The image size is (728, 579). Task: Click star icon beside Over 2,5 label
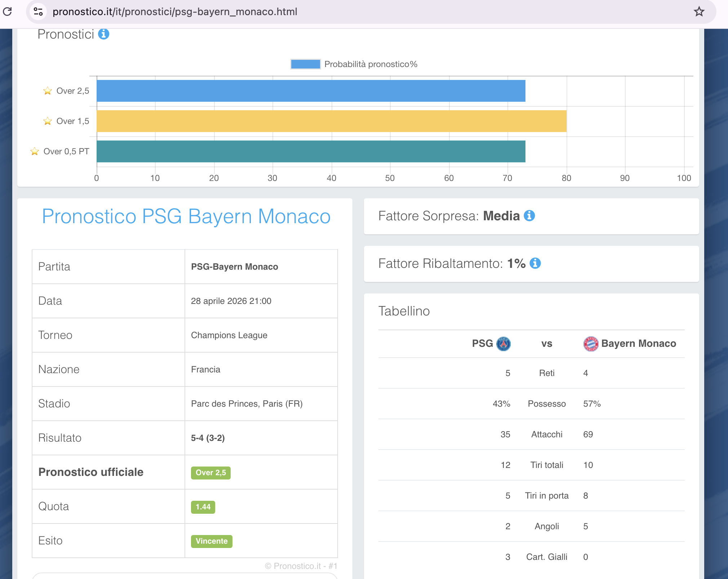[x=47, y=91]
